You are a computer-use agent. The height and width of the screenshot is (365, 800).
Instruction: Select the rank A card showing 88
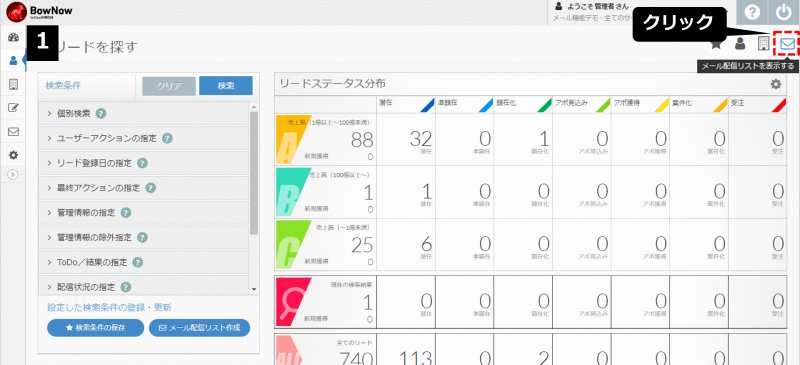pyautogui.click(x=326, y=138)
